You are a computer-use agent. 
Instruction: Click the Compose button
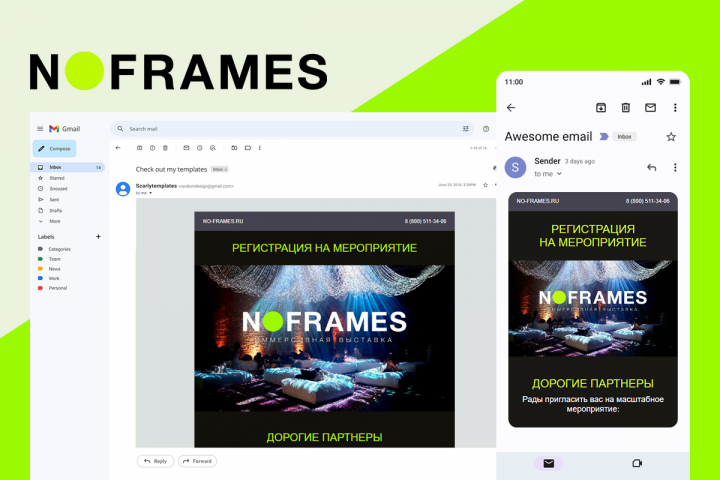click(55, 148)
